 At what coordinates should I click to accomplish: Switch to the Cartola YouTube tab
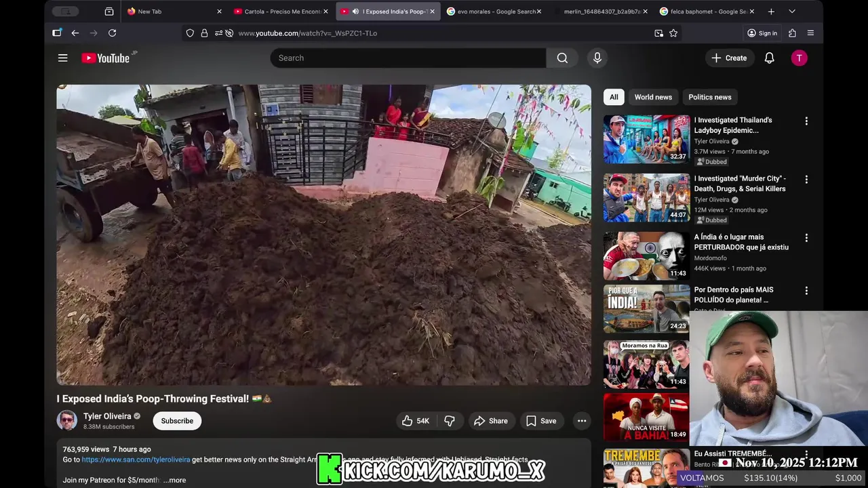[x=280, y=12]
